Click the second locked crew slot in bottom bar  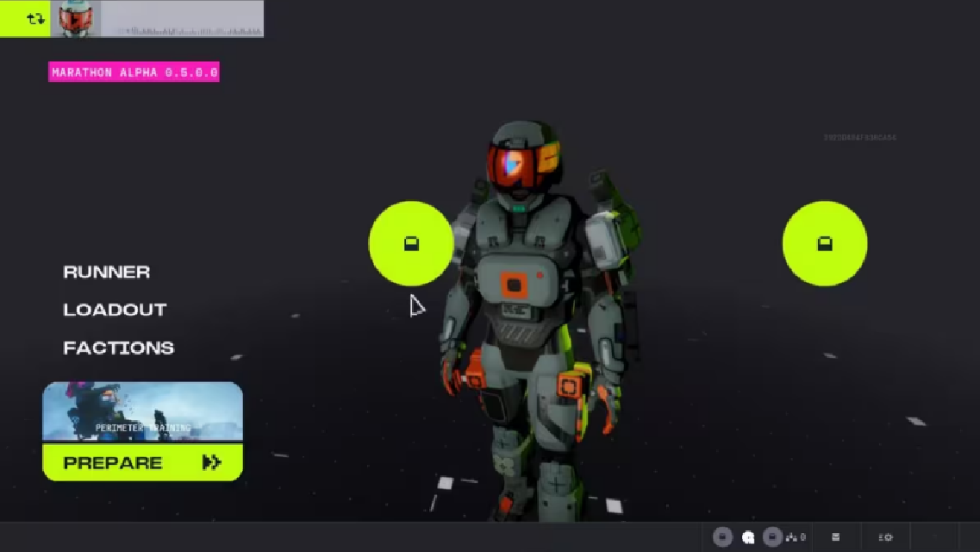tap(772, 537)
